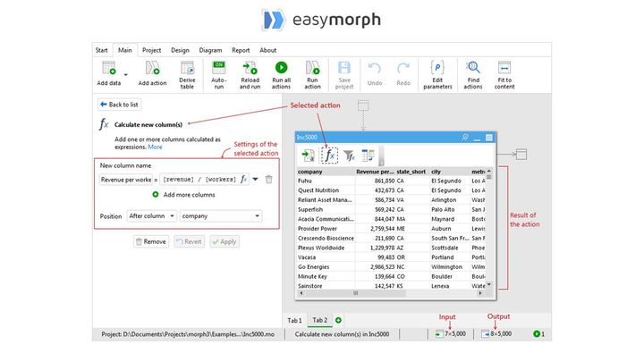Click the Revert button
This screenshot has width=644, height=362.
[190, 241]
